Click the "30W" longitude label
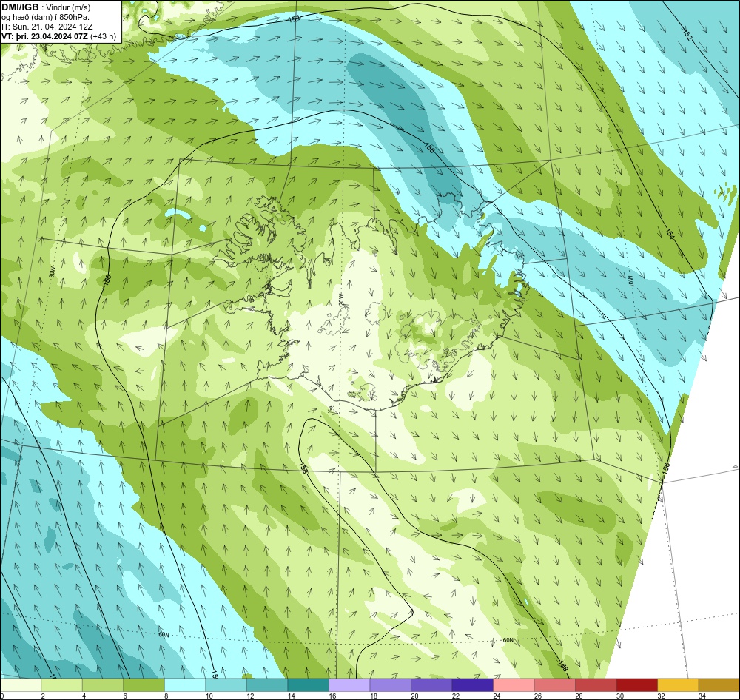 [x=52, y=272]
